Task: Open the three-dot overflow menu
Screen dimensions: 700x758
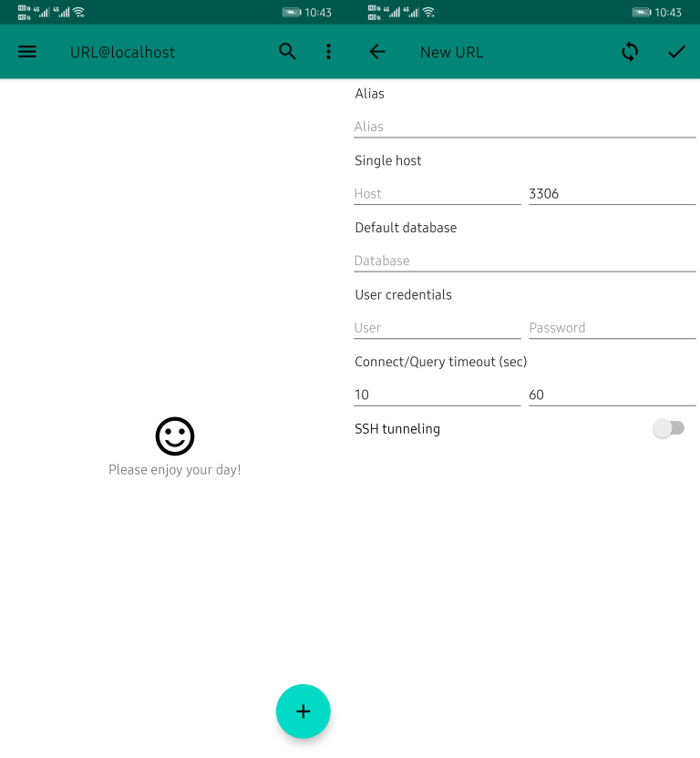Action: click(x=328, y=52)
